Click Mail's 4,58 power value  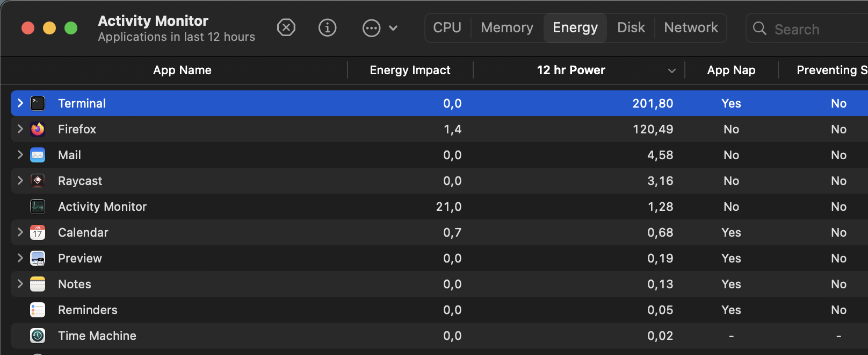pos(660,155)
